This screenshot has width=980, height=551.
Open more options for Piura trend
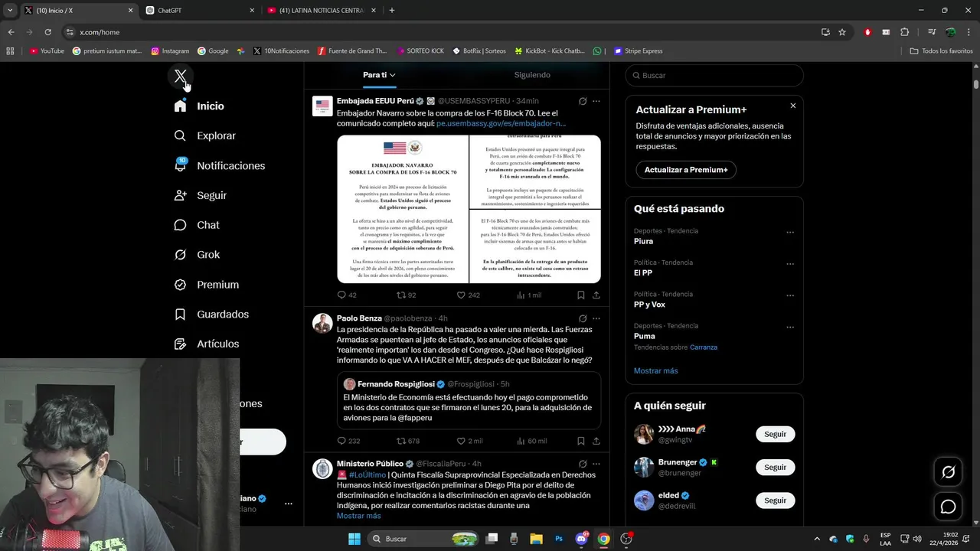tap(790, 233)
